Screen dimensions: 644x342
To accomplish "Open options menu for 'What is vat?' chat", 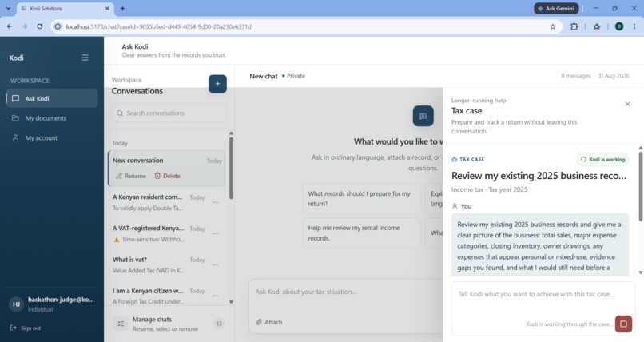I will click(215, 264).
